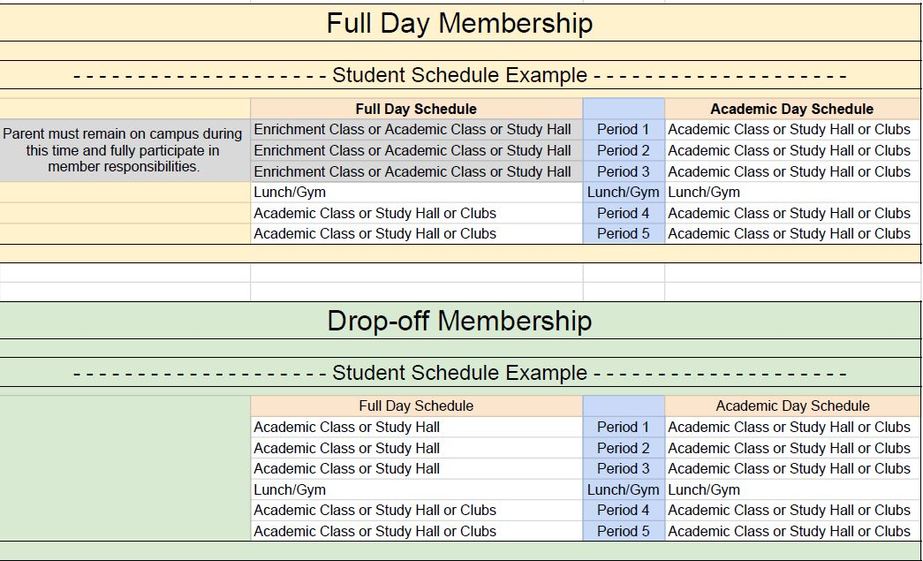Screen dimensions: 923x561
Task: Select the bold Full Day Schedule header cell
Action: [x=416, y=109]
